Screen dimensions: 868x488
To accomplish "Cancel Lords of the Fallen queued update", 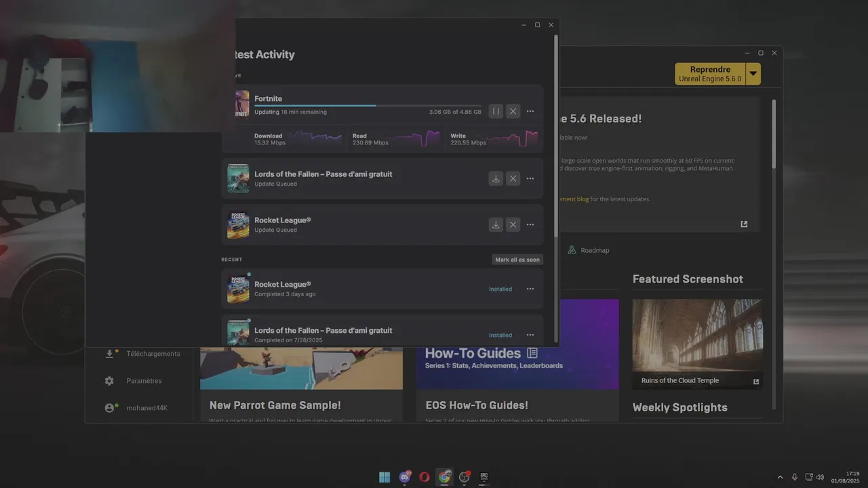I will pyautogui.click(x=513, y=178).
